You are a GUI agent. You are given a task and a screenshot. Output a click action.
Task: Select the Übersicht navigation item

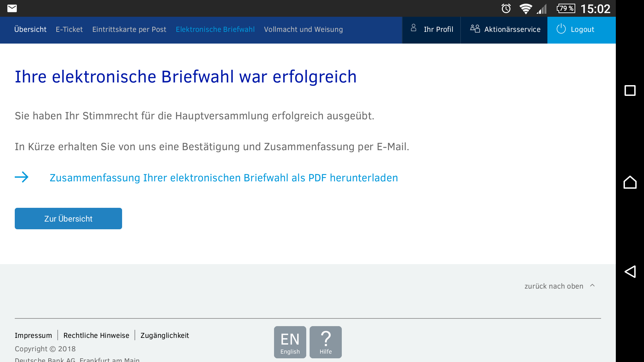30,29
